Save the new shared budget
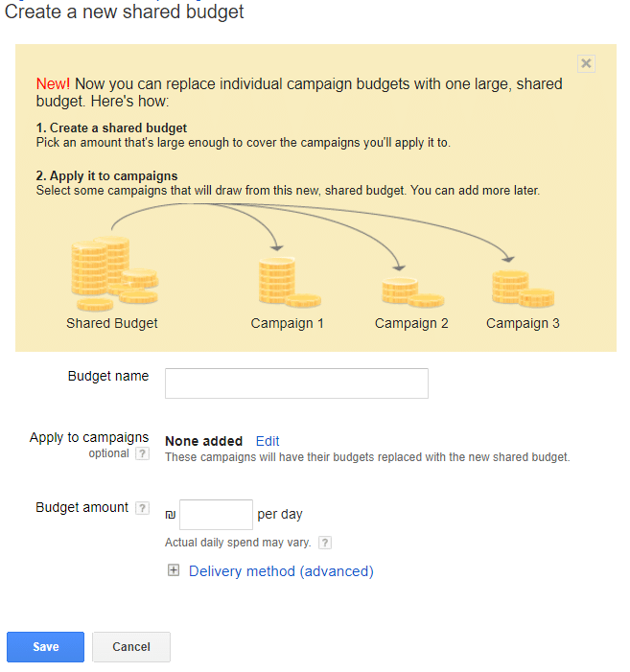630x672 pixels. [45, 647]
